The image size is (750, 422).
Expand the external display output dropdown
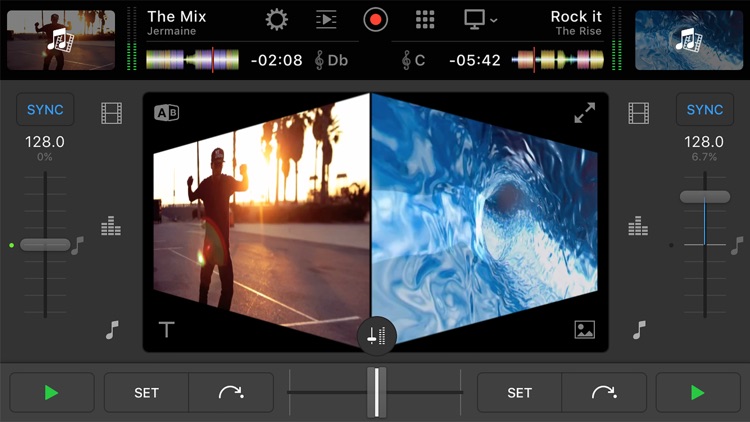[x=481, y=20]
